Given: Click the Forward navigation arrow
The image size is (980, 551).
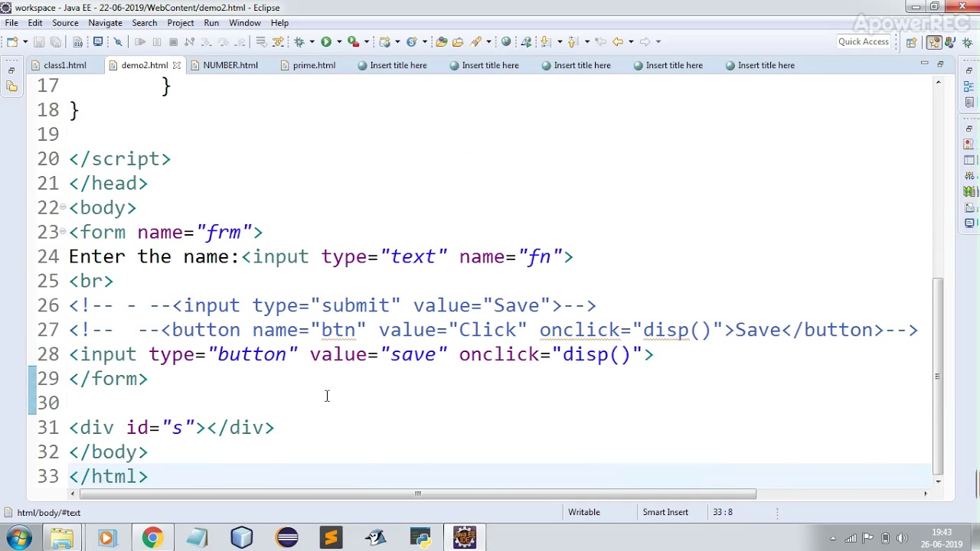Looking at the screenshot, I should pos(645,41).
